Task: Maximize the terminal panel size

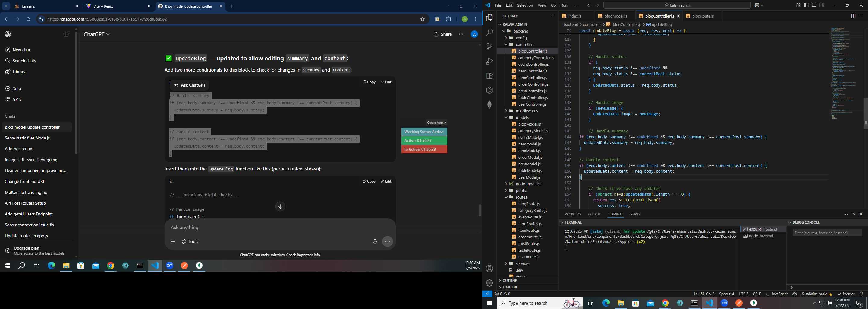Action: pos(853,214)
